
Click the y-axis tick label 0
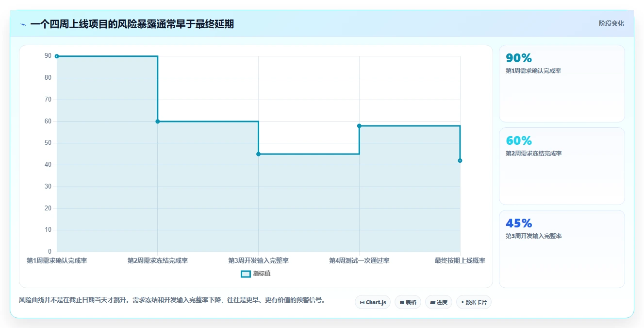(50, 252)
